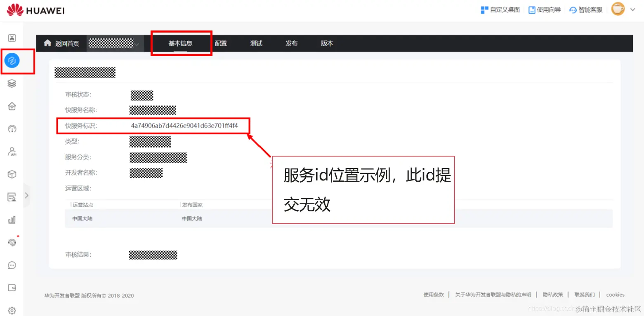Select the highlighted blue service icon in sidebar

[x=13, y=60]
